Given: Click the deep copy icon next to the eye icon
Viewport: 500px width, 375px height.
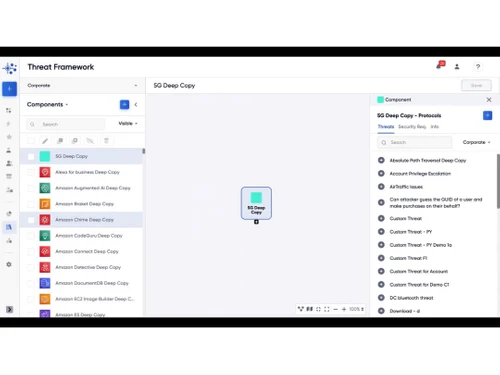Looking at the screenshot, I should 75,141.
